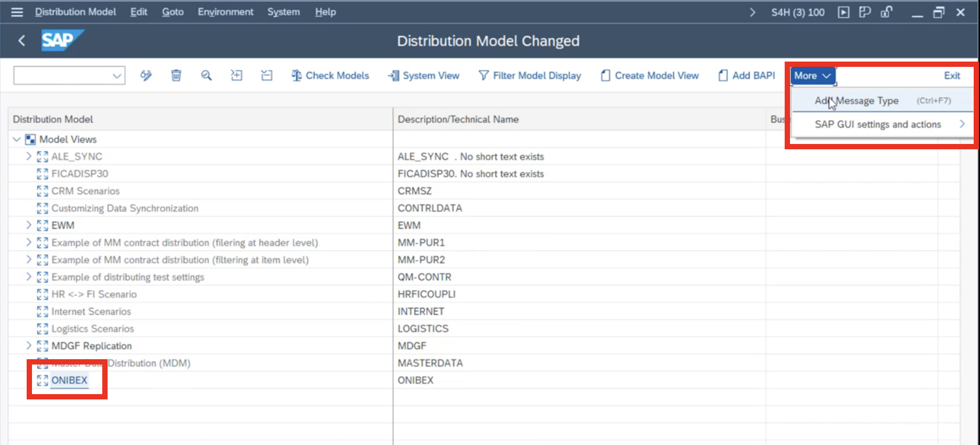
Task: Click the CONTRLDATA technical name cell
Action: [x=430, y=208]
